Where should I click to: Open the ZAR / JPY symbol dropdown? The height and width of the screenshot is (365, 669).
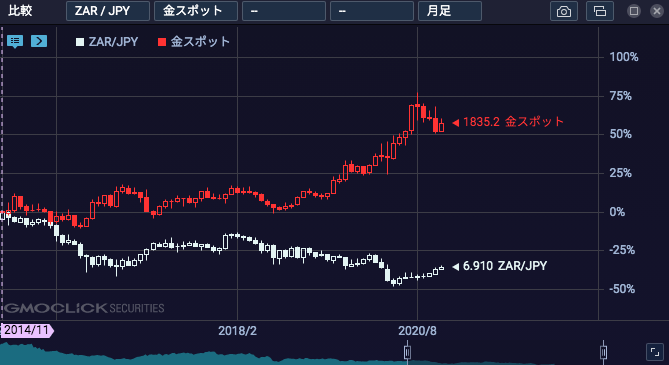tap(108, 11)
